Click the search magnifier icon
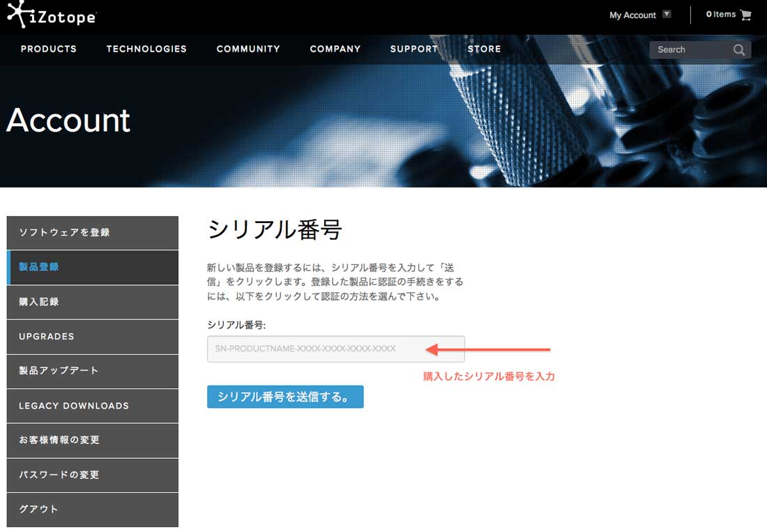This screenshot has width=767, height=532. (x=738, y=50)
